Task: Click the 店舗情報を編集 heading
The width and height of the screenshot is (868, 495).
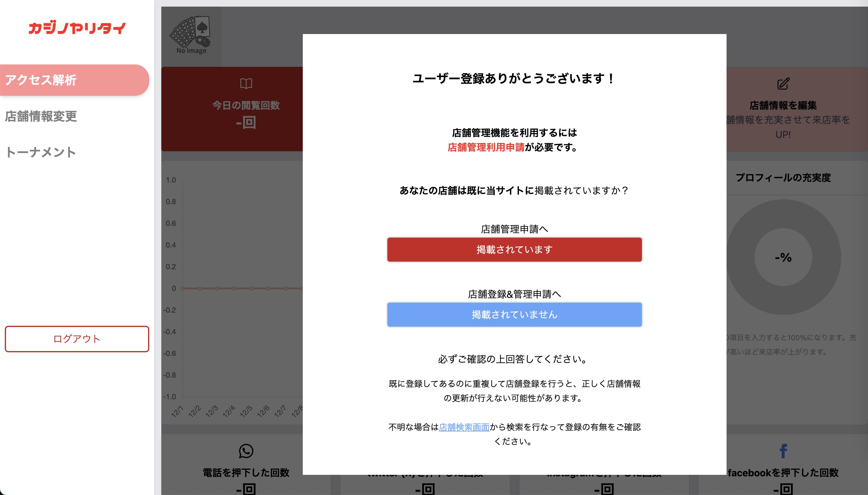Action: (x=783, y=105)
